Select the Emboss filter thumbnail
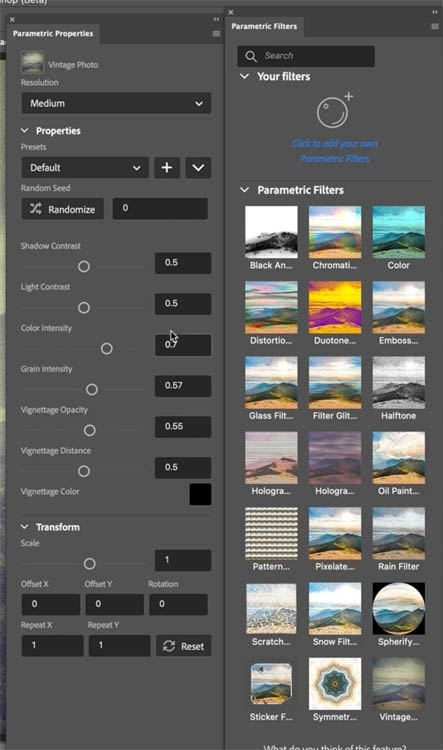Image resolution: width=443 pixels, height=750 pixels. pos(399,307)
